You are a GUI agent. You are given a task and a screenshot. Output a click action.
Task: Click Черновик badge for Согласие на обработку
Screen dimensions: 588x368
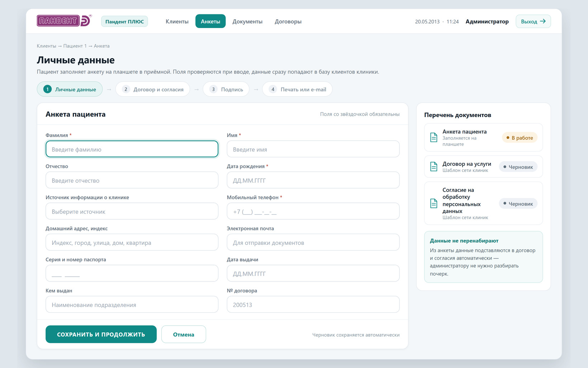(518, 204)
